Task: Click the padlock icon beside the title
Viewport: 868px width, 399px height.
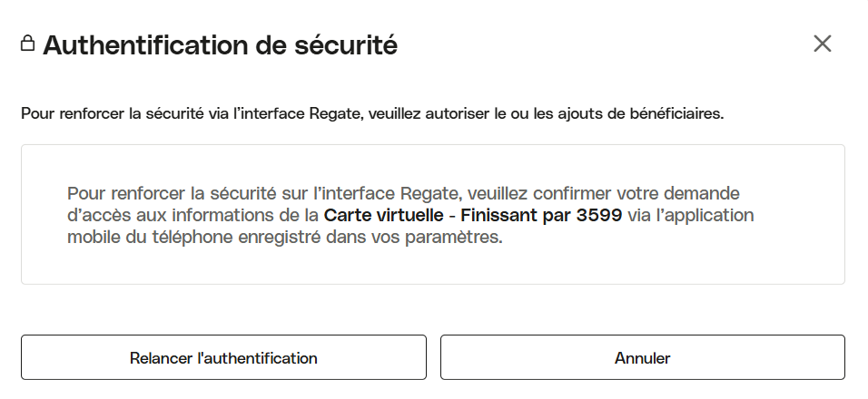Action: [x=27, y=43]
